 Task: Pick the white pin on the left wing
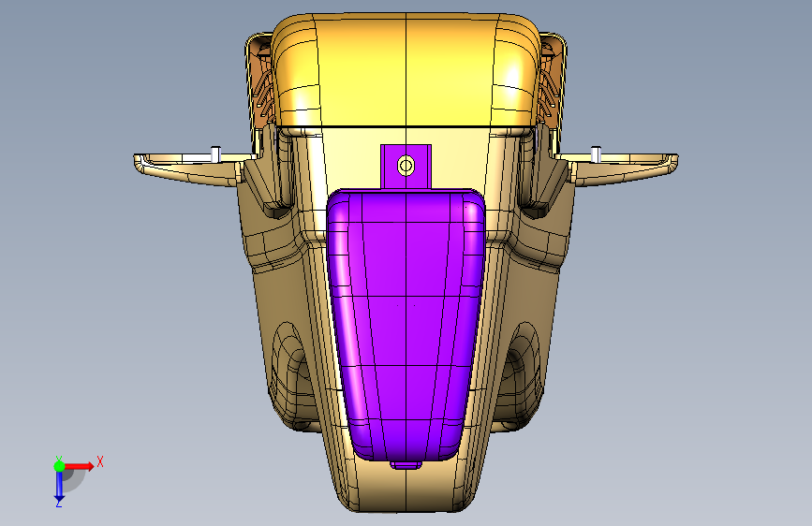216,153
